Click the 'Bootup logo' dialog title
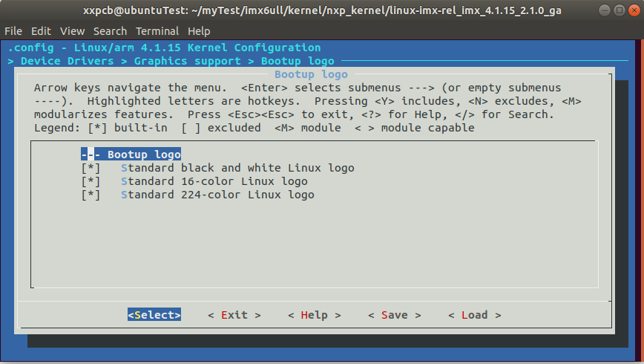 coord(311,74)
